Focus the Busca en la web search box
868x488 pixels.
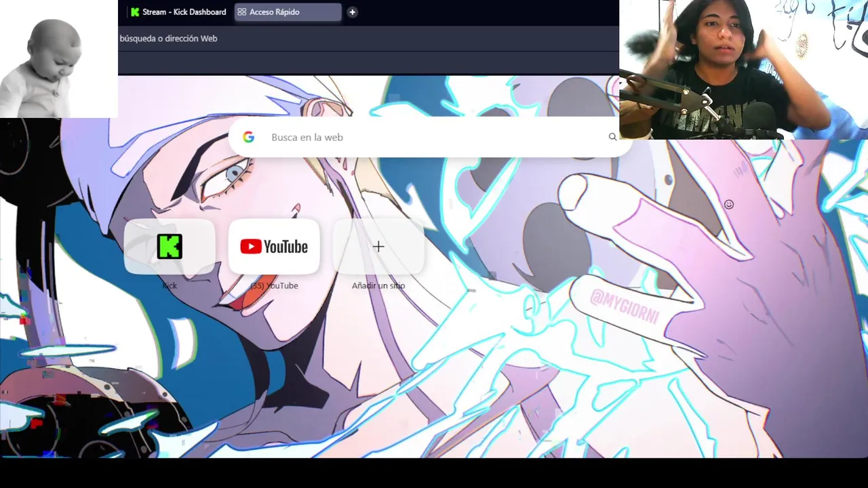click(430, 137)
